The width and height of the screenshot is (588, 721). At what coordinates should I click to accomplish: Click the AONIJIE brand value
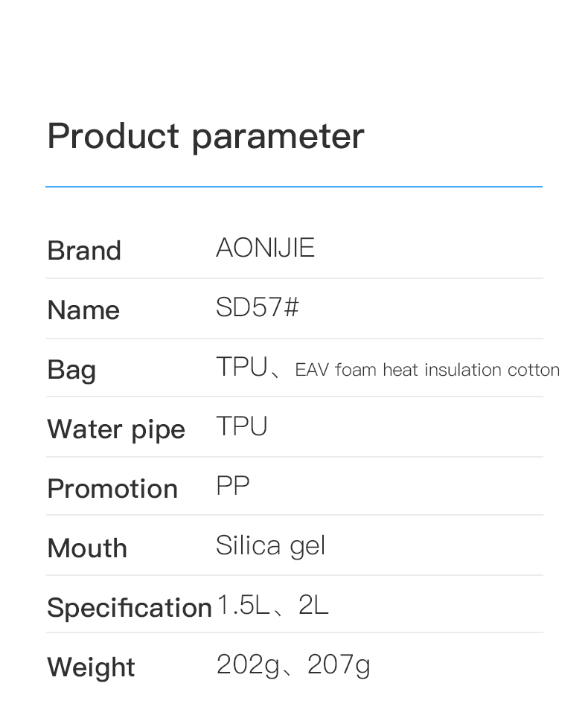pos(265,248)
